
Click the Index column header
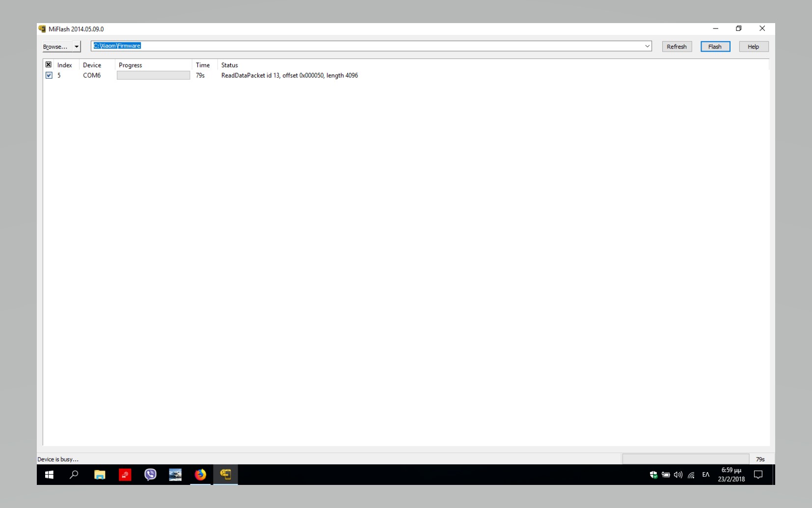tap(65, 65)
